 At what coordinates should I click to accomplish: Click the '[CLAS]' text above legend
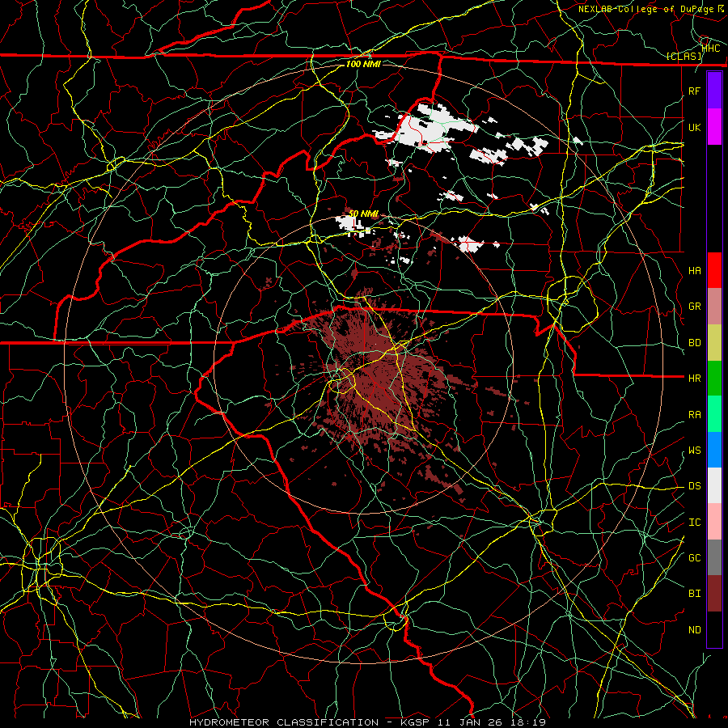coord(684,56)
